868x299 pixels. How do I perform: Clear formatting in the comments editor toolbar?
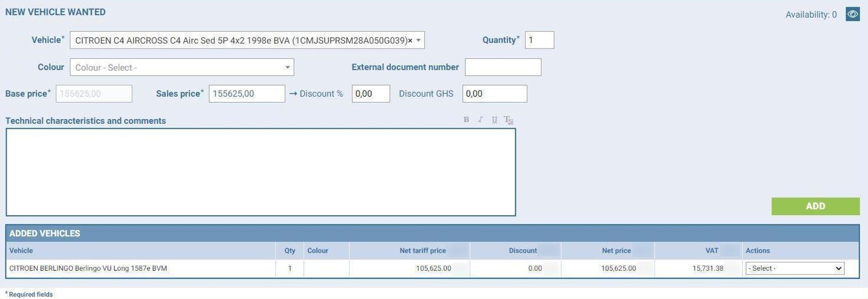[509, 120]
